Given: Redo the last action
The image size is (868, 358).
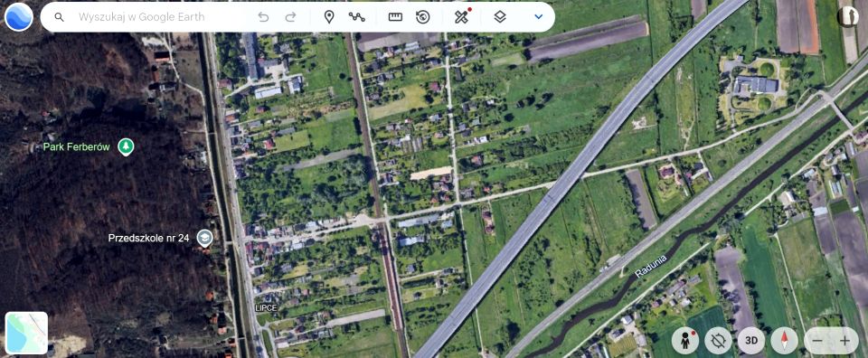Looking at the screenshot, I should coord(290,17).
